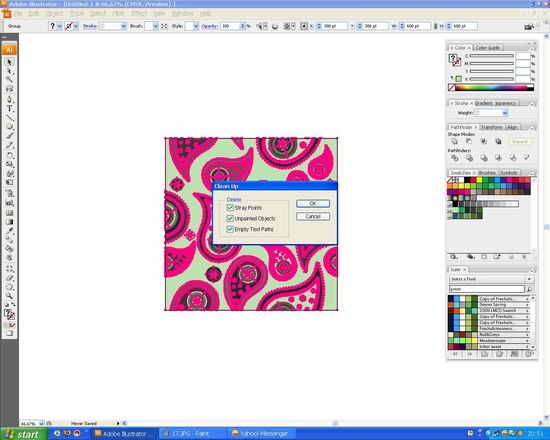Select the Ellipse shape tool
This screenshot has height=440, width=550.
9,127
